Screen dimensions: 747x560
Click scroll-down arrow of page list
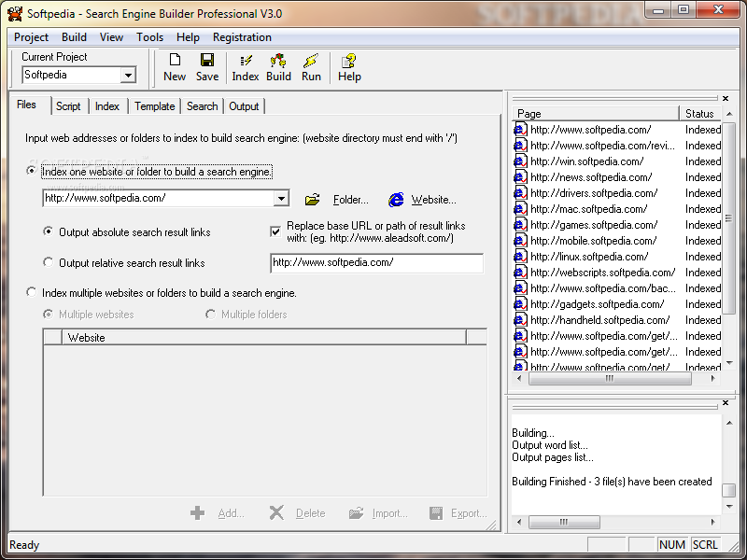click(x=729, y=363)
